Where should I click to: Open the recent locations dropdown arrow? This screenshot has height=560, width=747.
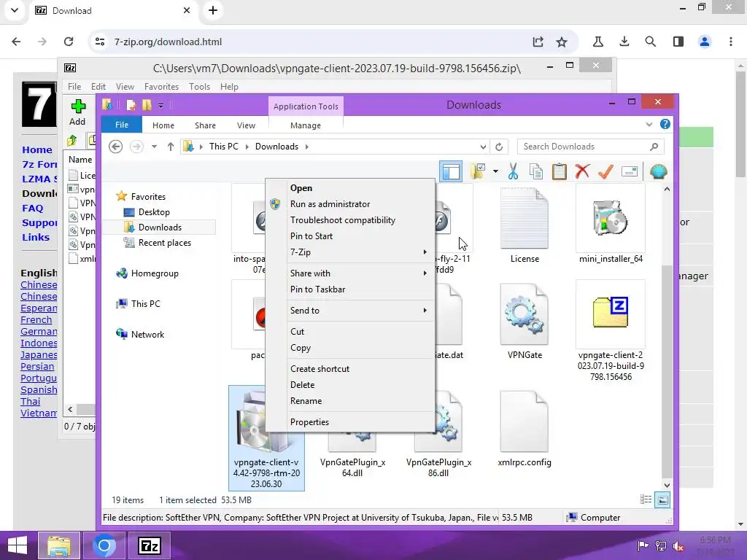[155, 147]
